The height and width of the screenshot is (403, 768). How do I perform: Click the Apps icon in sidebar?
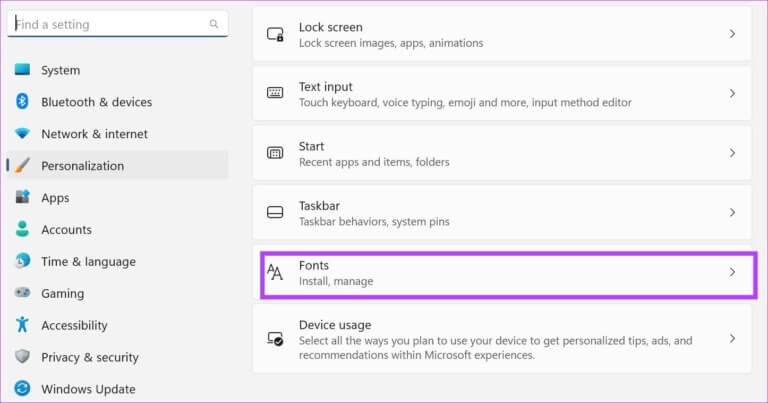22,197
